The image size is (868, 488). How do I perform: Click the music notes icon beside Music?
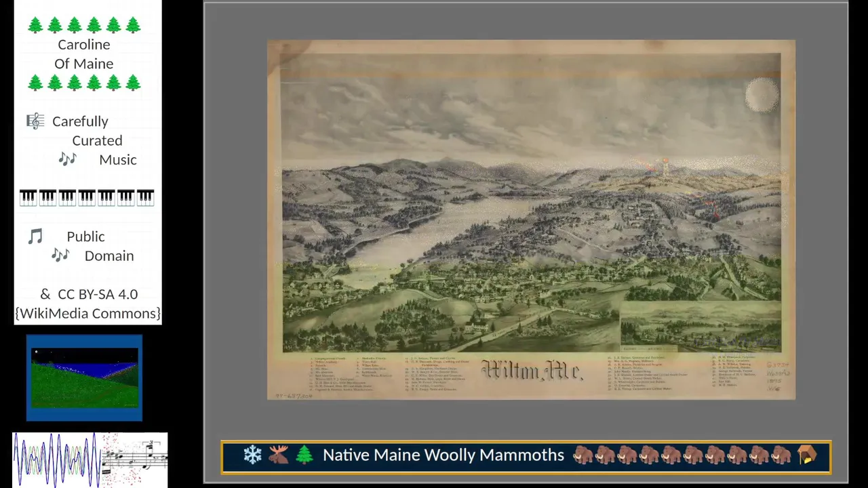tap(67, 159)
